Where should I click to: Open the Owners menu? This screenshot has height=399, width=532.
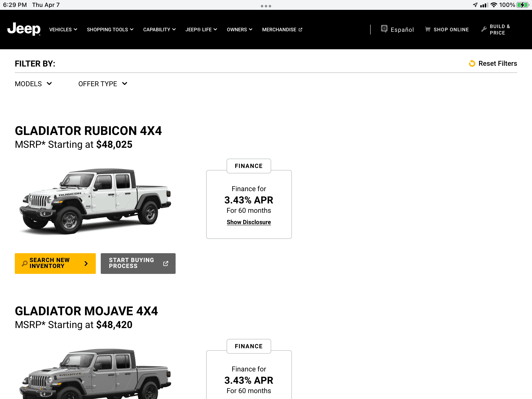pyautogui.click(x=240, y=30)
